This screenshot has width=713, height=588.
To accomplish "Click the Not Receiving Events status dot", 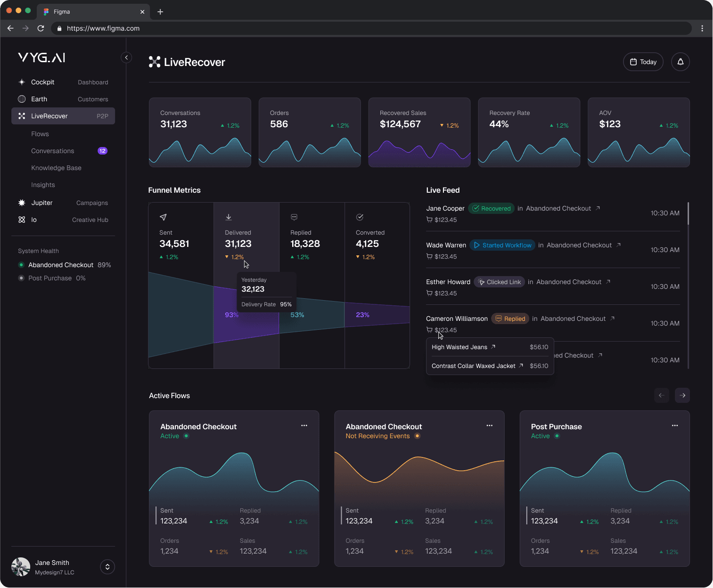I will (x=418, y=436).
